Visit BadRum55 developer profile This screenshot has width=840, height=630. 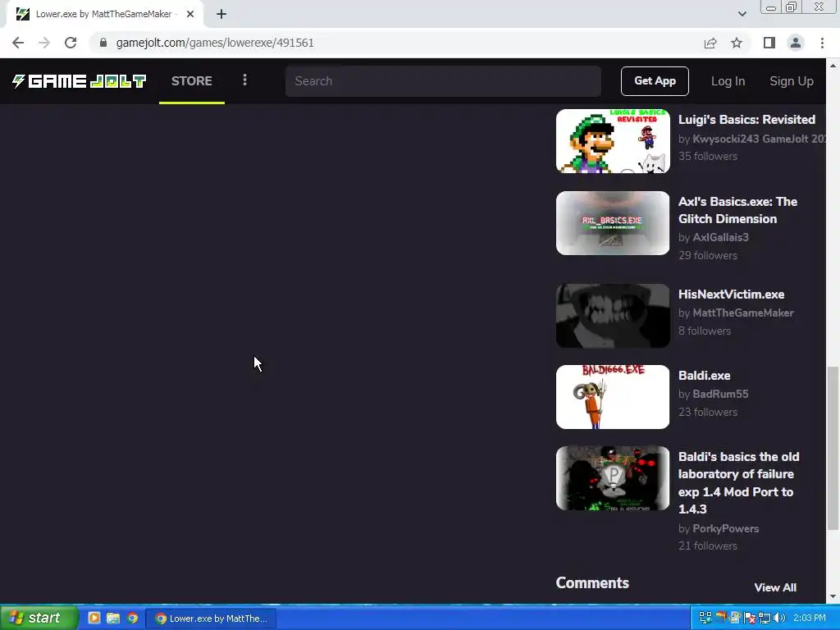point(720,395)
